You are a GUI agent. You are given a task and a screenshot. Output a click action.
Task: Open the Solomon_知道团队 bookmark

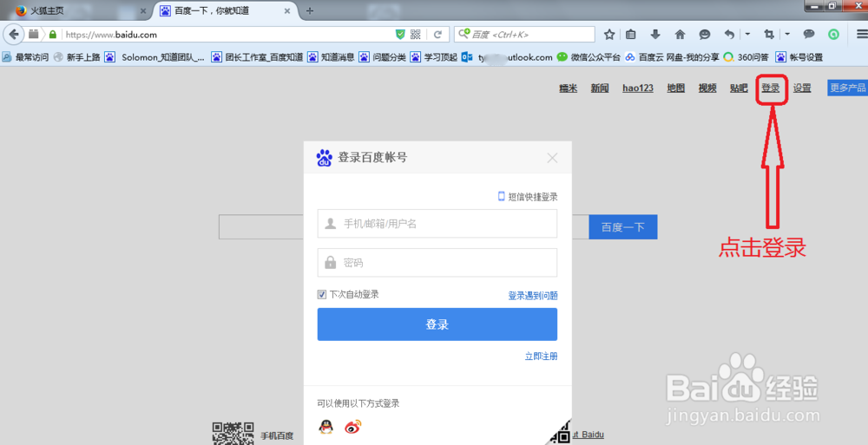pos(155,57)
